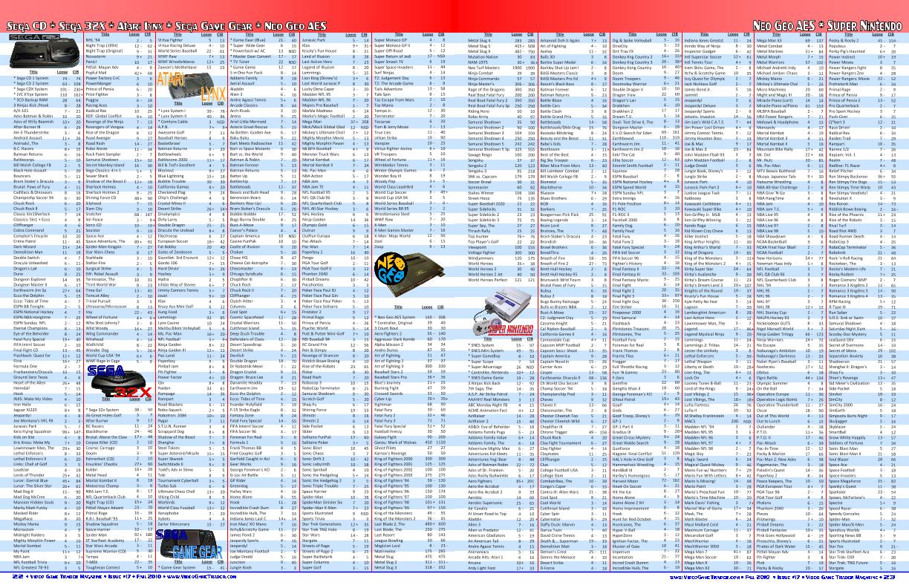Select the 'Zaxxon's Motherbase' row

point(191,67)
